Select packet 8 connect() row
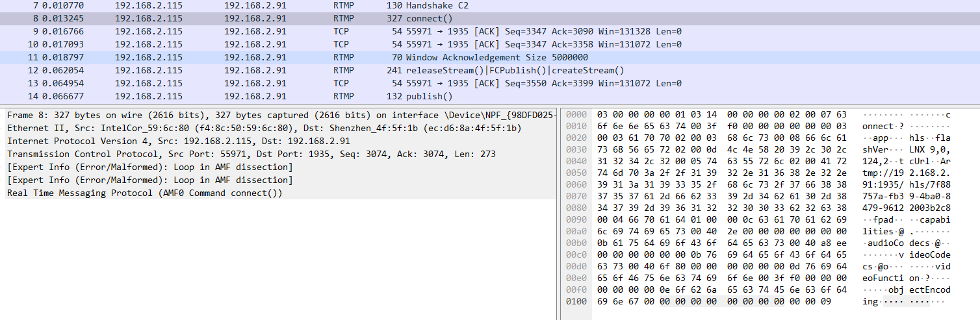The width and height of the screenshot is (980, 320). [x=490, y=18]
